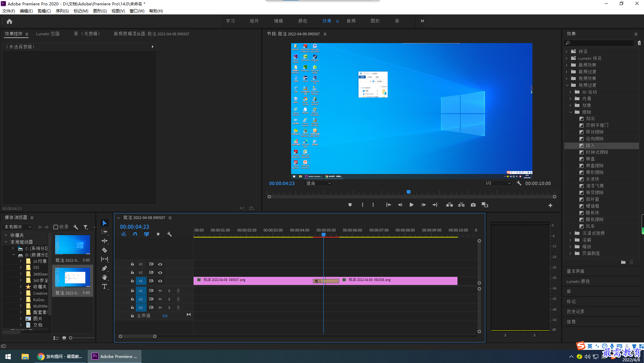Adjust thumbnail size slider in media browser
Image resolution: width=644 pixels, height=363 pixels.
(x=71, y=338)
